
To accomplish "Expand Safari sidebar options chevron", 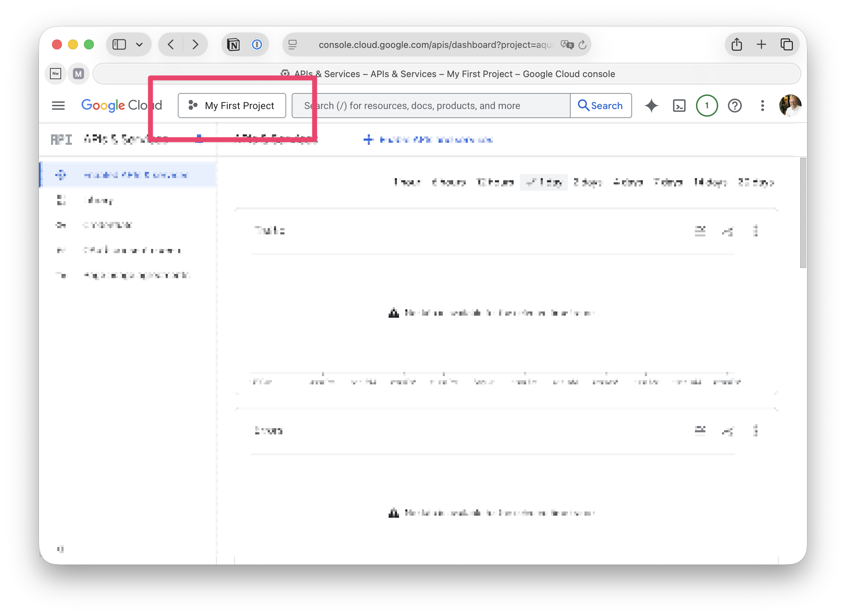I will pos(140,45).
